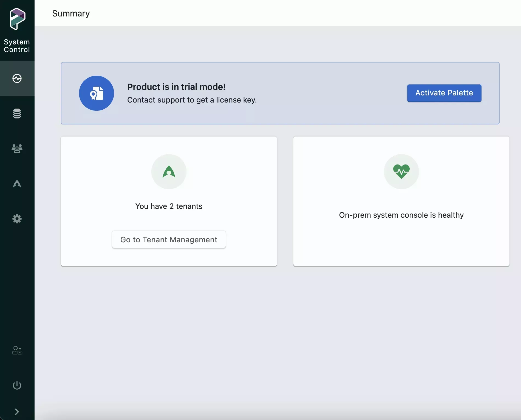The image size is (521, 420).
Task: Select the highlighted Summary entry in sidebar
Action: click(17, 78)
